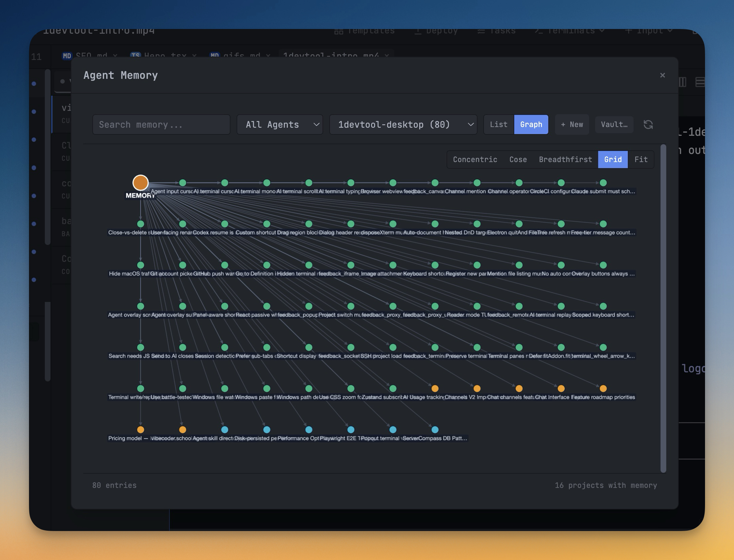The image size is (734, 560).
Task: Select the Pricing model orange node
Action: pos(141,430)
